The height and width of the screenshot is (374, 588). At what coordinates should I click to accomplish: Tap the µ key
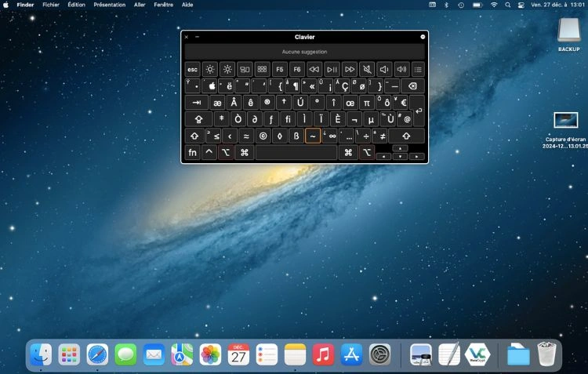(x=371, y=119)
